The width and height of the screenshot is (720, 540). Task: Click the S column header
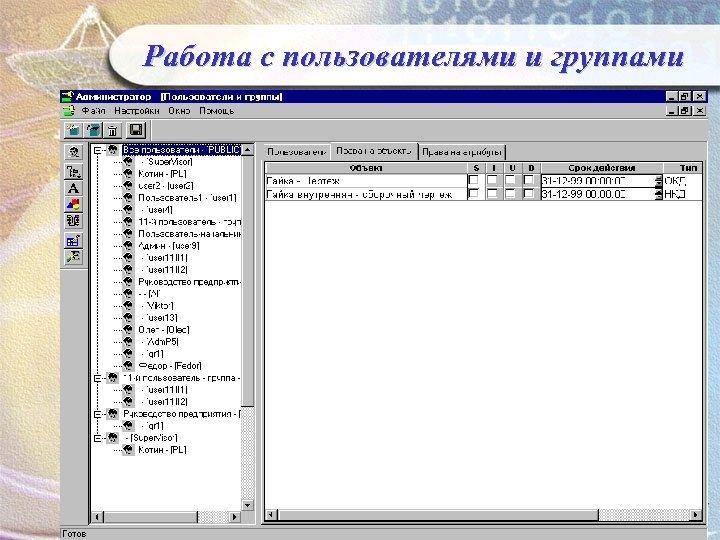[x=476, y=168]
